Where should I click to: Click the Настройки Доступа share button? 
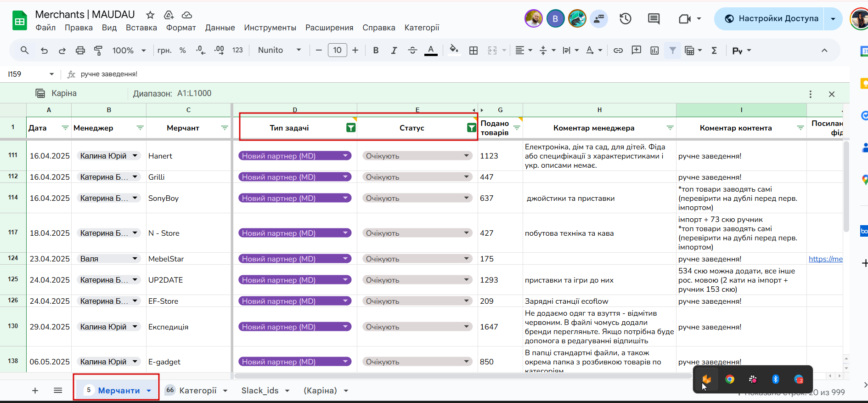[x=770, y=19]
